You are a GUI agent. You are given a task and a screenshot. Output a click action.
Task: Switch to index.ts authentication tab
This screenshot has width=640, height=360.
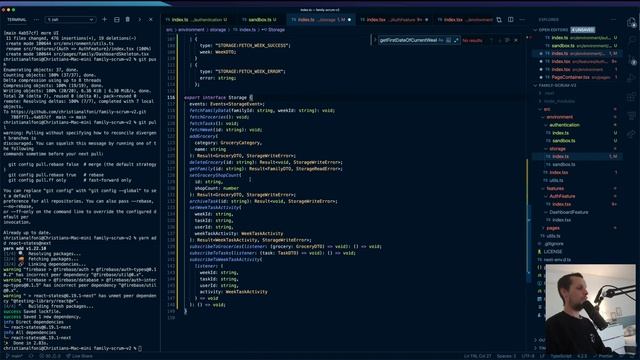[196, 20]
